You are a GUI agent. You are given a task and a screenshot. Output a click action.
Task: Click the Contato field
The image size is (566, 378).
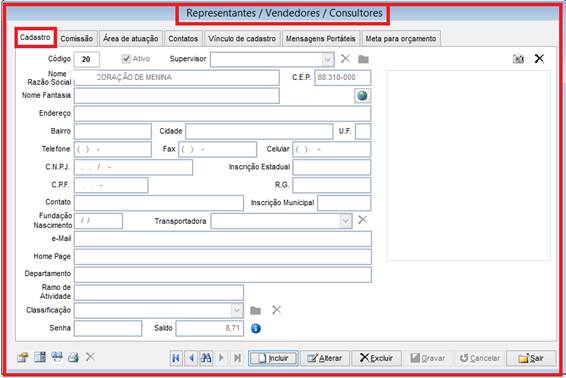point(159,203)
